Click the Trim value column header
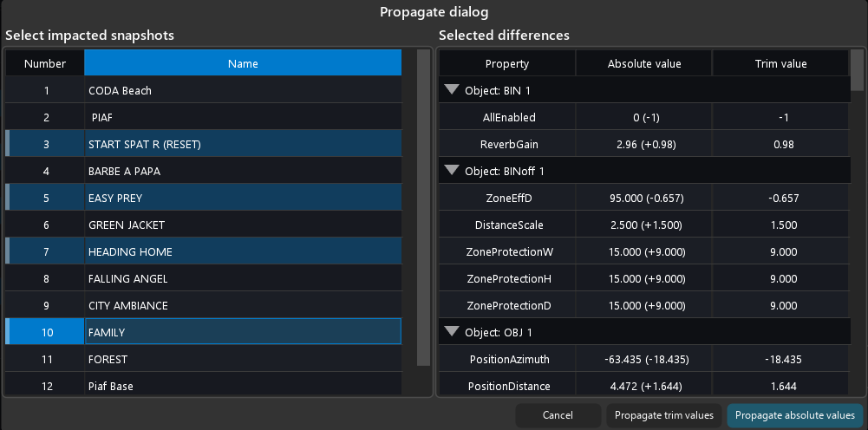Screen dimensions: 868x430 click(780, 63)
